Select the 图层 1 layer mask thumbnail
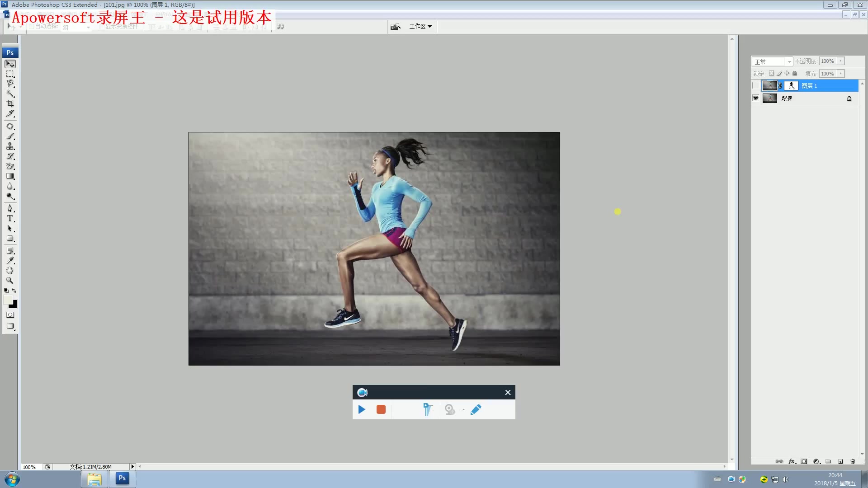 [x=791, y=85]
